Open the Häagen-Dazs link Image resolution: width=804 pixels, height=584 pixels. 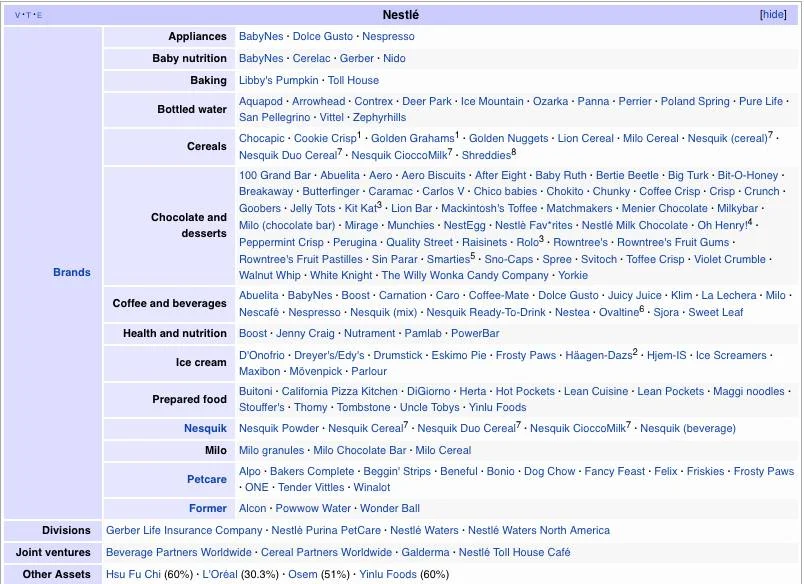pos(599,355)
